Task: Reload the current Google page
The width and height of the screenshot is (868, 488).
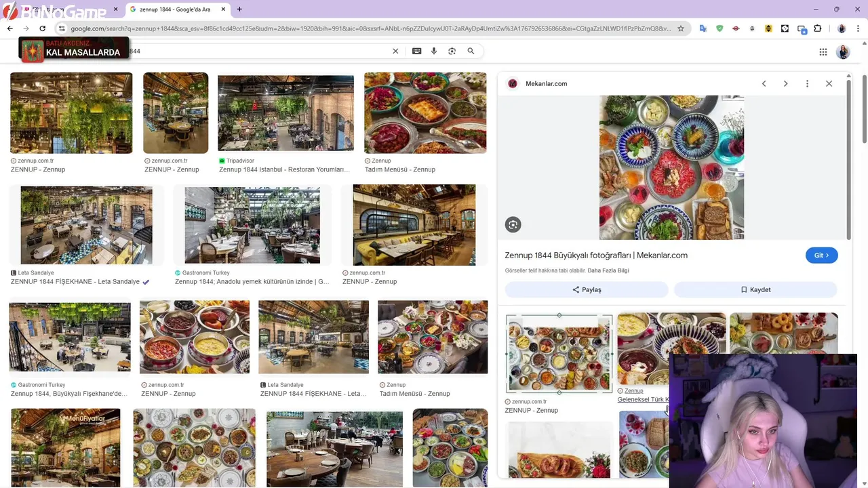Action: (42, 28)
